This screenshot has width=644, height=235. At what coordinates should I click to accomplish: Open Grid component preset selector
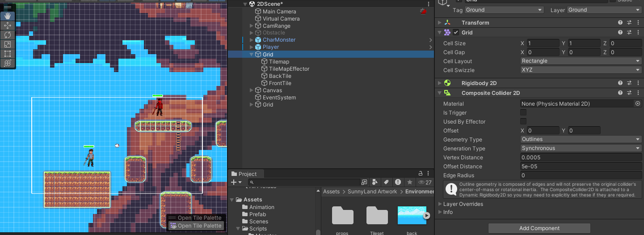pyautogui.click(x=629, y=32)
